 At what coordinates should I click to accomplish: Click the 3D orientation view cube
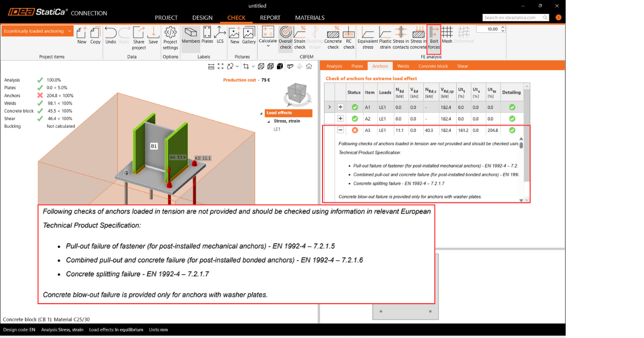296,93
